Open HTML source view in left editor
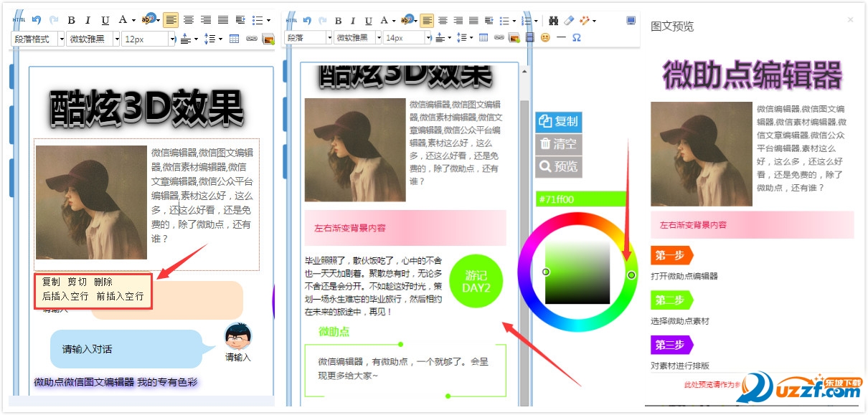The width and height of the screenshot is (868, 415). 19,20
